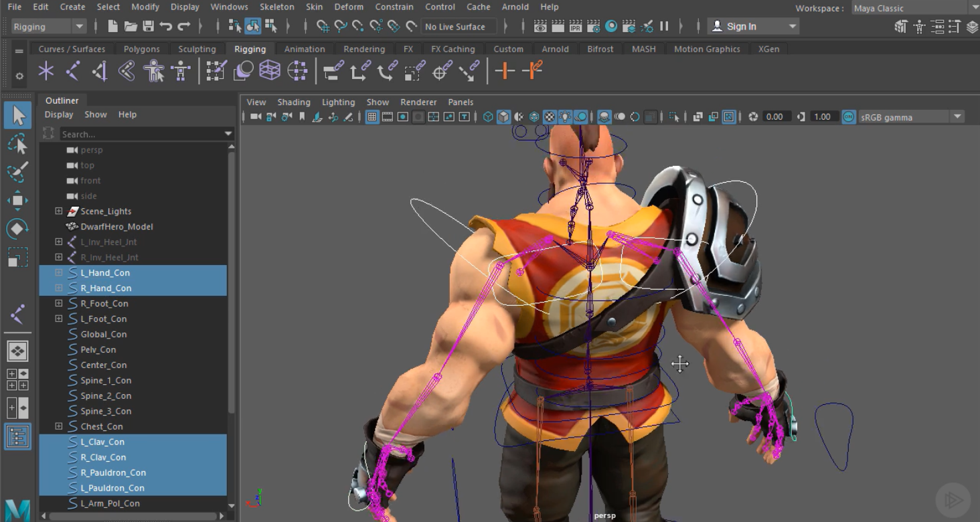980x522 pixels.
Task: Click the HumanIK shelf icon
Action: tap(180, 71)
